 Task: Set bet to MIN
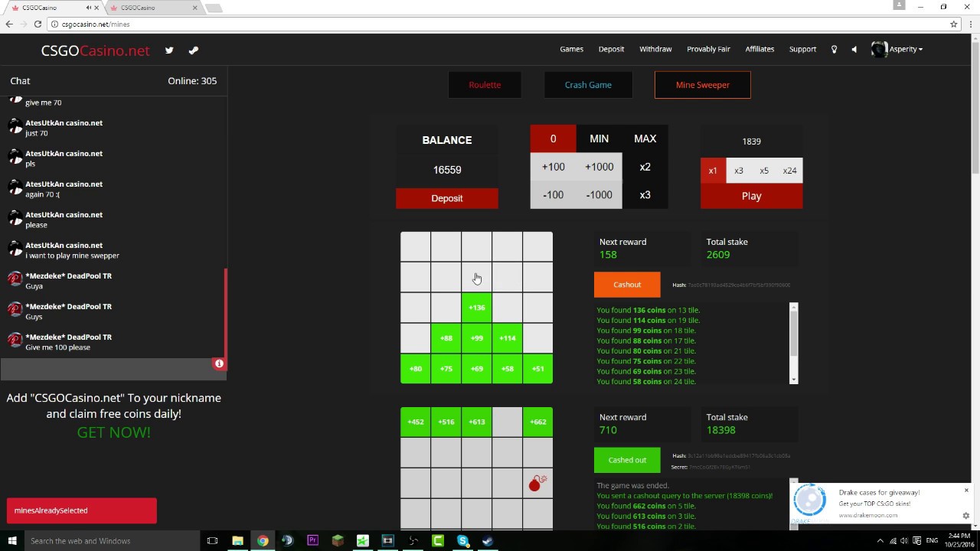pos(599,139)
